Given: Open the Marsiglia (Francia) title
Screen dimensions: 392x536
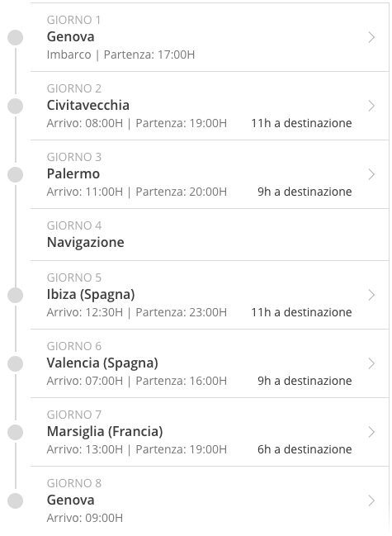Looking at the screenshot, I should click(x=105, y=431).
